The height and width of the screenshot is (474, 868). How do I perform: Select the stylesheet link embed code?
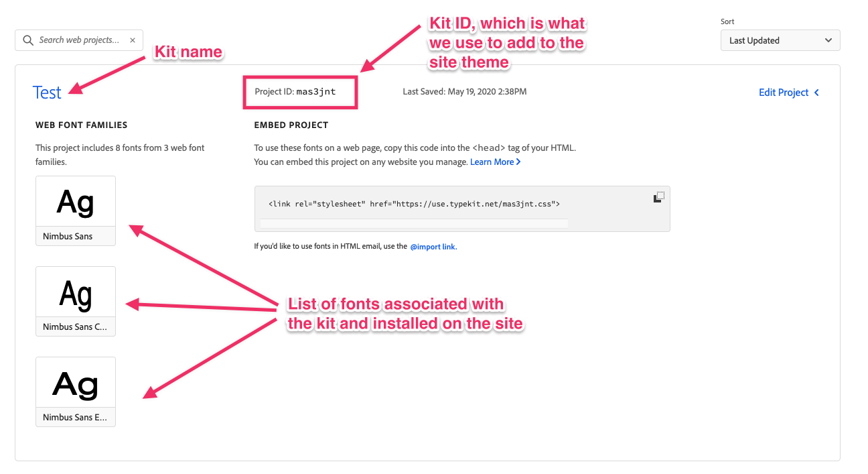tap(414, 204)
